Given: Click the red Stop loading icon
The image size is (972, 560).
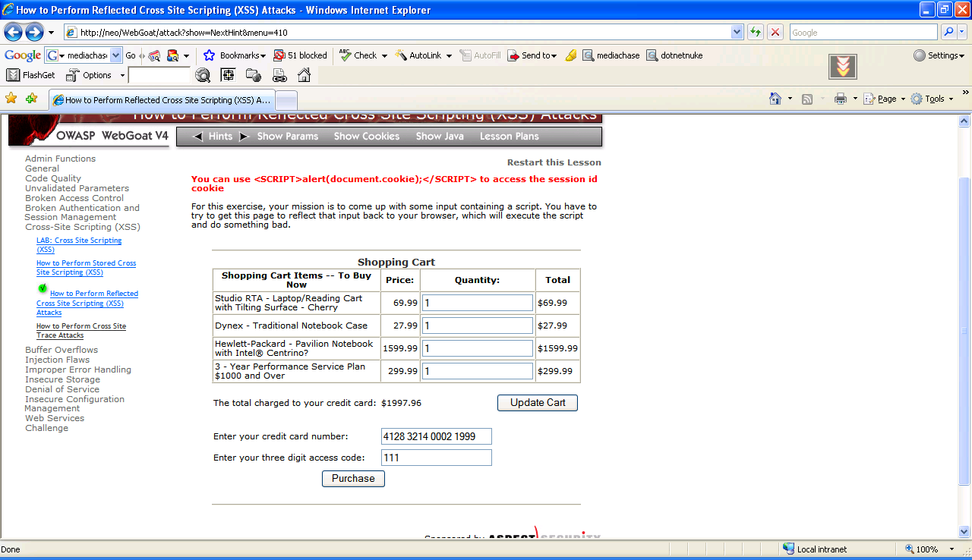Looking at the screenshot, I should pyautogui.click(x=775, y=32).
